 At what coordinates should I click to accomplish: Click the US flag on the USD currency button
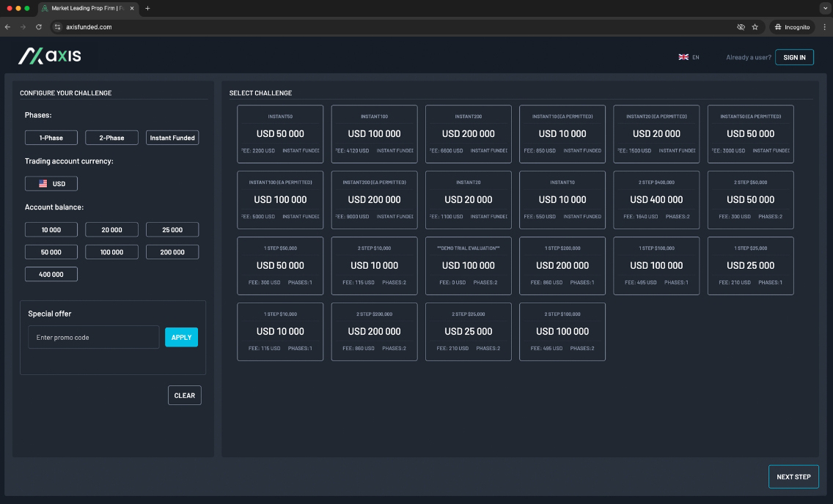coord(43,183)
